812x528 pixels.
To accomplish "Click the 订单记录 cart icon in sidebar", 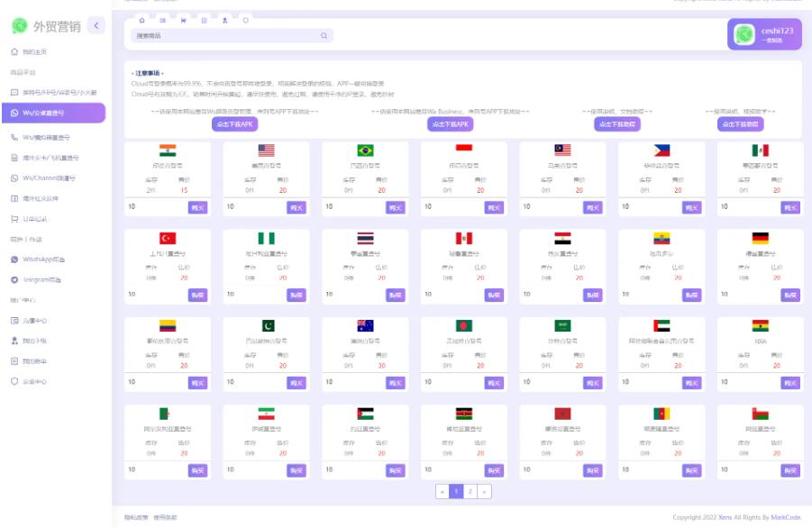I will [x=14, y=218].
